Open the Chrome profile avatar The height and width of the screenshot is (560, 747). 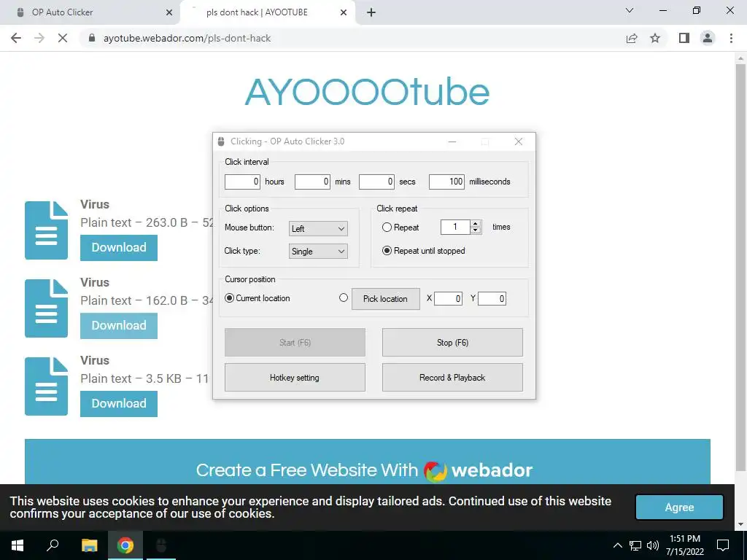[x=708, y=38]
